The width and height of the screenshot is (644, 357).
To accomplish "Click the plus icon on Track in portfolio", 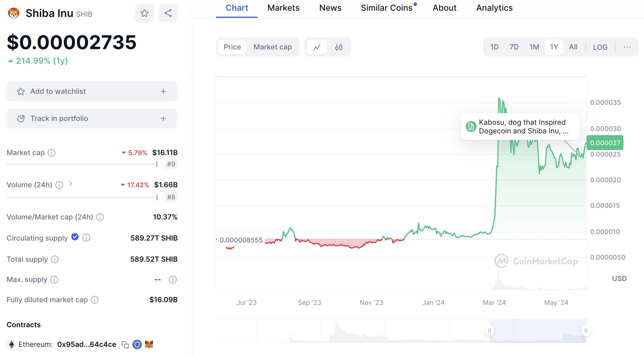I will coord(163,119).
